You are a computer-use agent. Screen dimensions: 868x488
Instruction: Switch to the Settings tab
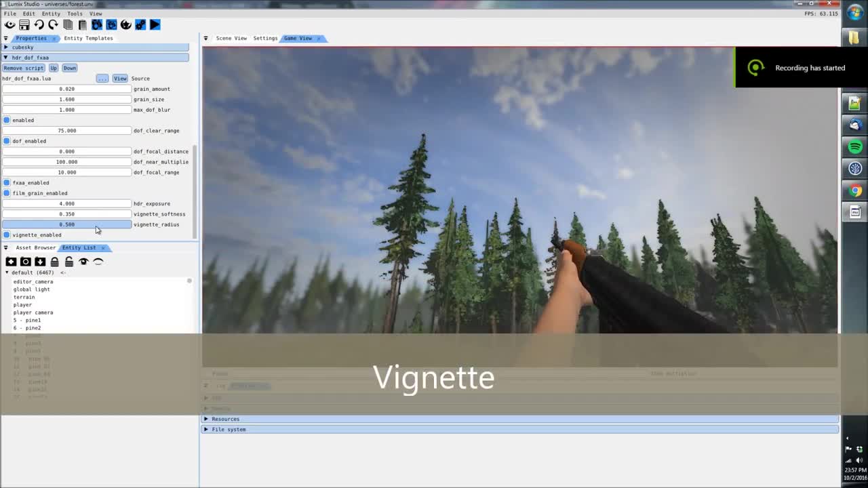[x=265, y=38]
